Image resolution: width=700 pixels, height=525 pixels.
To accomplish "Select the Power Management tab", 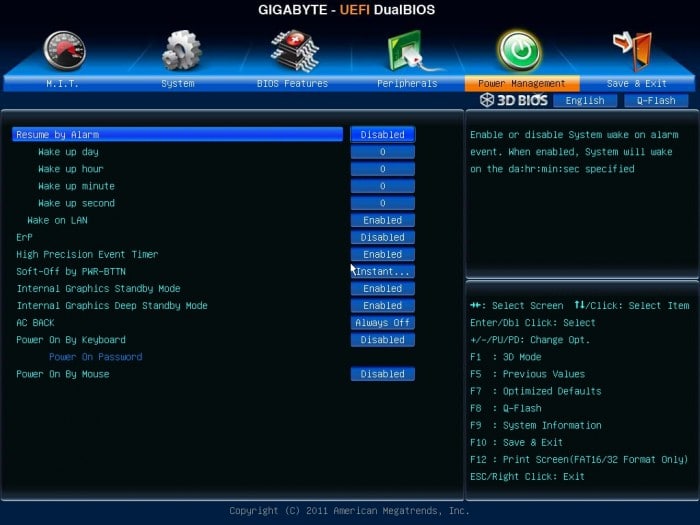I will (522, 83).
